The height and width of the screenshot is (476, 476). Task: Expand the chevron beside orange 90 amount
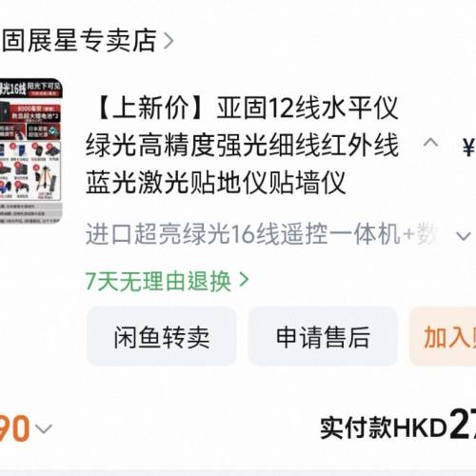(x=44, y=428)
